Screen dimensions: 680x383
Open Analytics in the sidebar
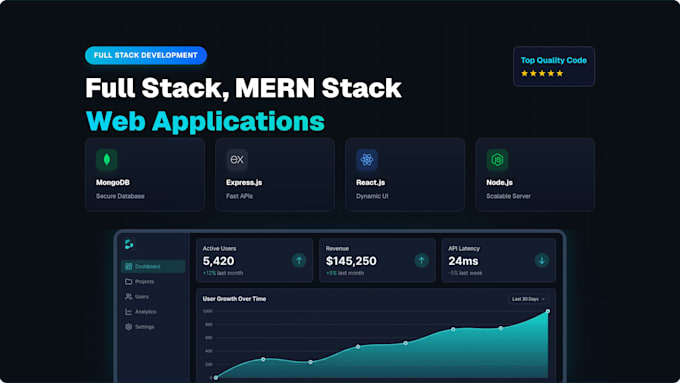coord(153,312)
